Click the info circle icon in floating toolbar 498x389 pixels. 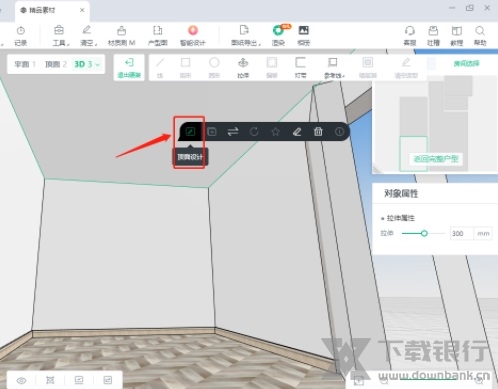[339, 132]
